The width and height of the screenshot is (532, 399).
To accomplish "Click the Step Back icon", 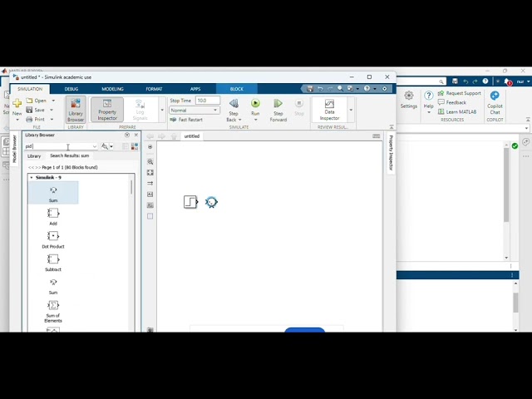I will 234,103.
